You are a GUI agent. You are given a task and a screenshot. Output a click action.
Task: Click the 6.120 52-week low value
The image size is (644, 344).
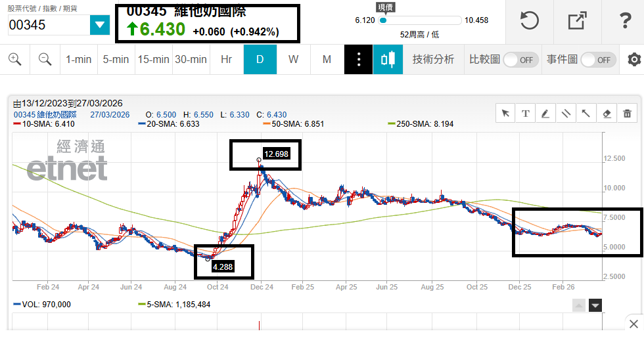[x=365, y=20]
